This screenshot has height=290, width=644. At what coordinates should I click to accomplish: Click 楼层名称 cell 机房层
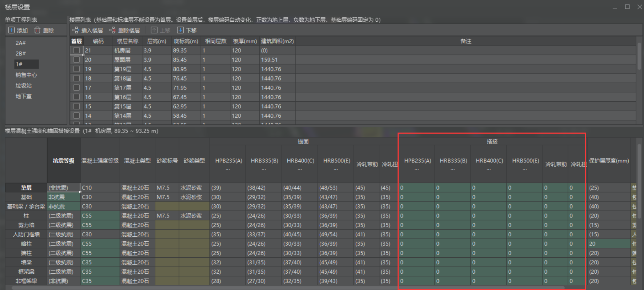point(127,50)
